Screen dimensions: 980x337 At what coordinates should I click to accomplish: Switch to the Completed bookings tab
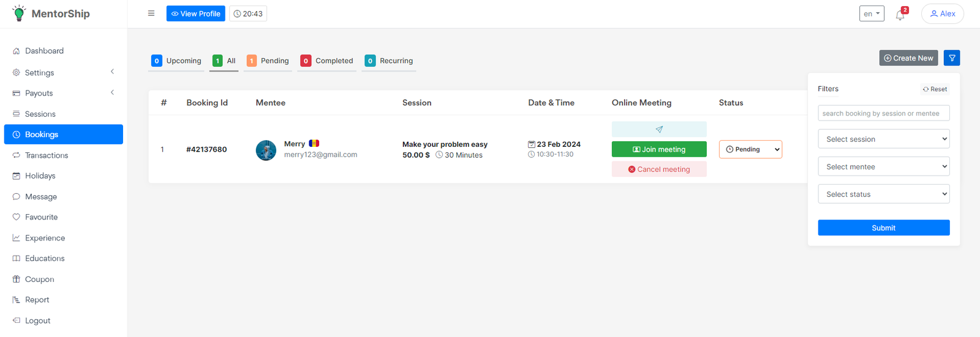(327, 61)
